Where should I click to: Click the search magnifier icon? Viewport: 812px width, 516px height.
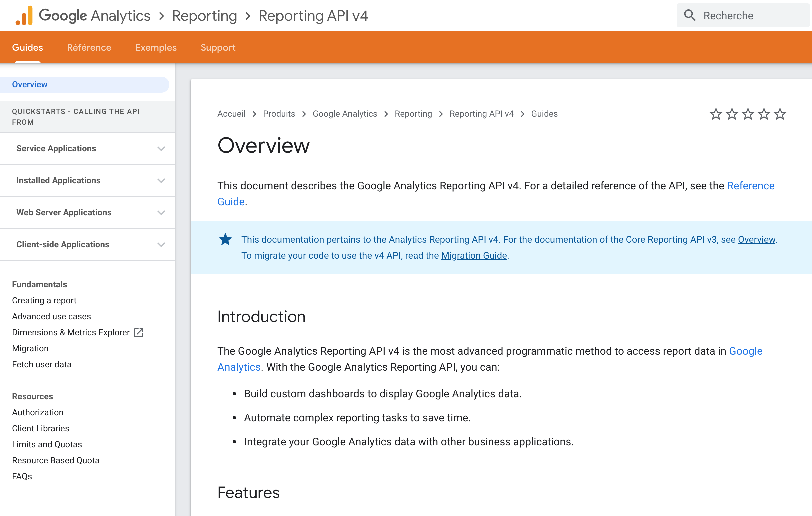(690, 16)
